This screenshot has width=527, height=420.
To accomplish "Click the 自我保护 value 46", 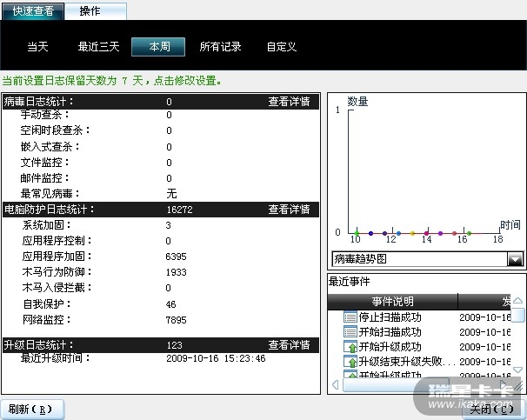I will pos(170,304).
